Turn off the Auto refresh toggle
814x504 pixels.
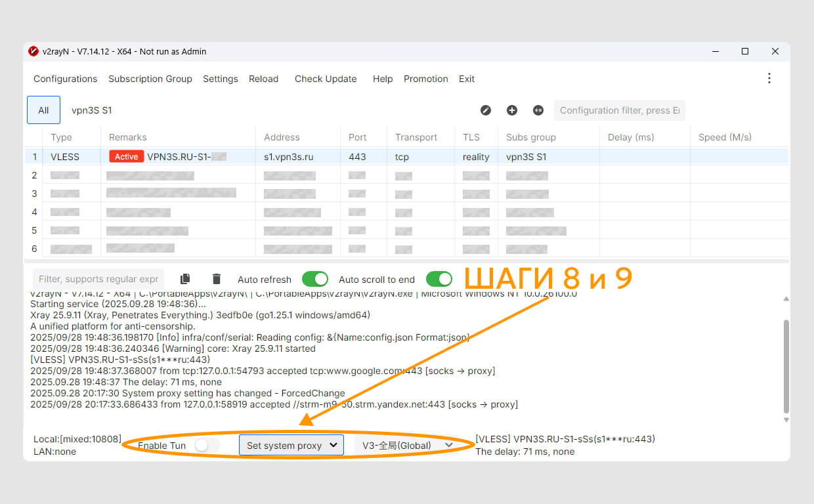pyautogui.click(x=315, y=278)
